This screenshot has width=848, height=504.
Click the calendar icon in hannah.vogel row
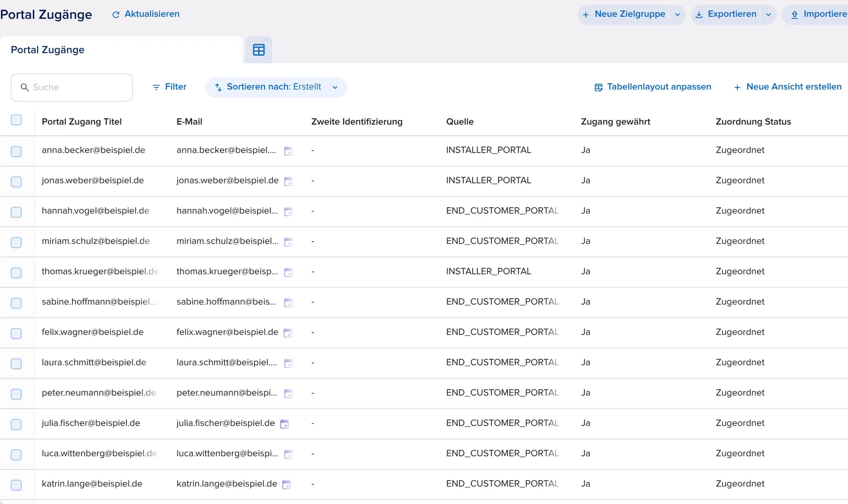pyautogui.click(x=288, y=211)
